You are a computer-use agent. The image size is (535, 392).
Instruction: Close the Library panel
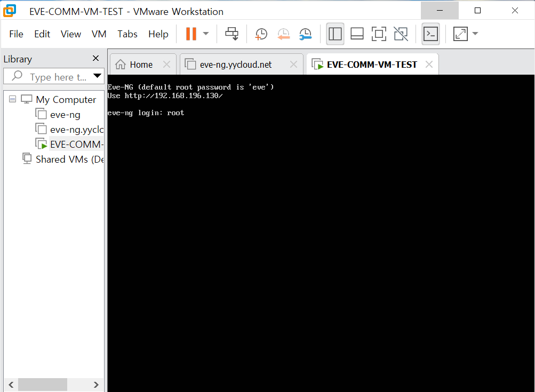coord(96,58)
